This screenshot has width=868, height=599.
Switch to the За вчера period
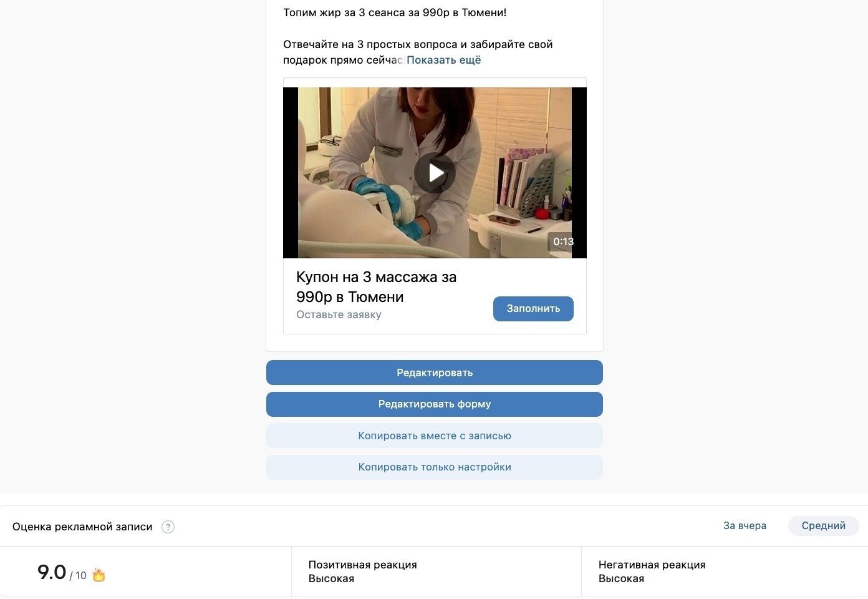[745, 526]
